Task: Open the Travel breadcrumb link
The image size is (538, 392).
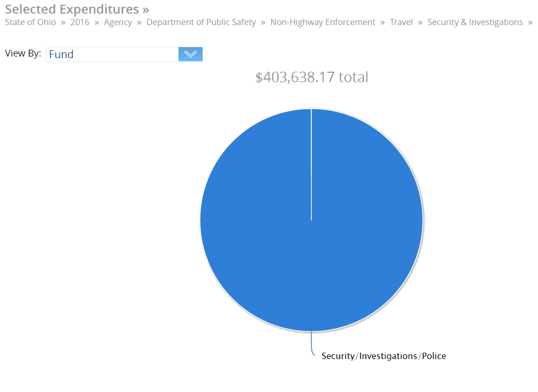Action: pyautogui.click(x=401, y=22)
